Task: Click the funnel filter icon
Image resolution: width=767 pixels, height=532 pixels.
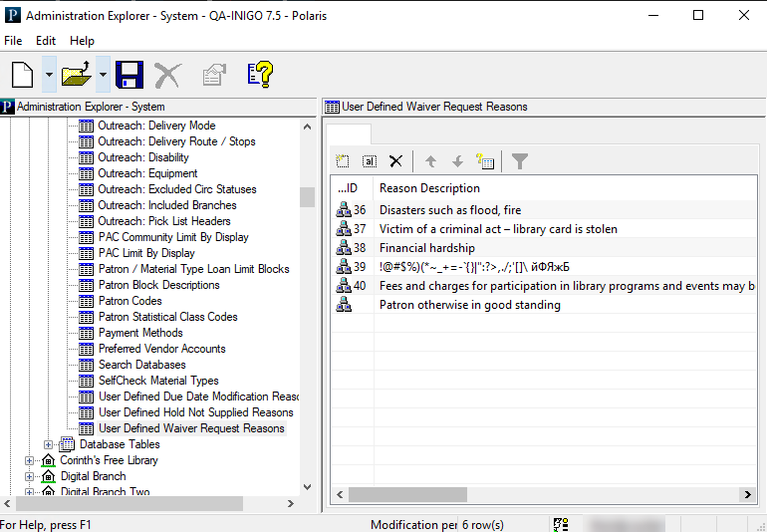Action: pyautogui.click(x=520, y=161)
